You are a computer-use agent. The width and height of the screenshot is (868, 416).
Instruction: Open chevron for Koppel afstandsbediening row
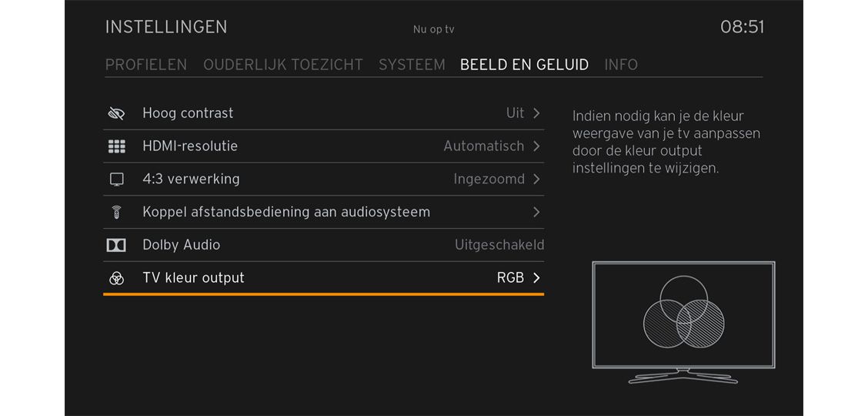[536, 212]
